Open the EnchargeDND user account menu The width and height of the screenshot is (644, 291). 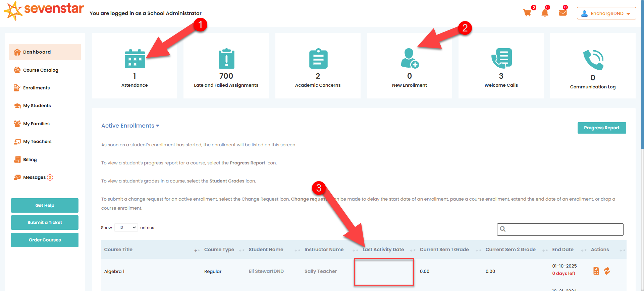pyautogui.click(x=606, y=13)
